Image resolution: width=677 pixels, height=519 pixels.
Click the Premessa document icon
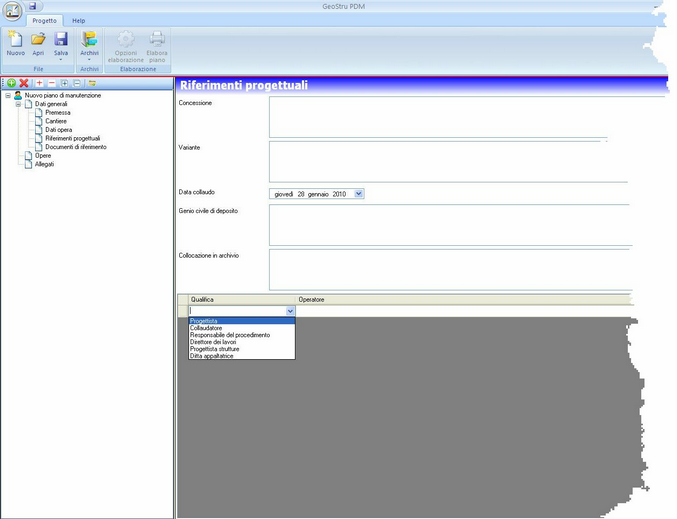(x=39, y=113)
